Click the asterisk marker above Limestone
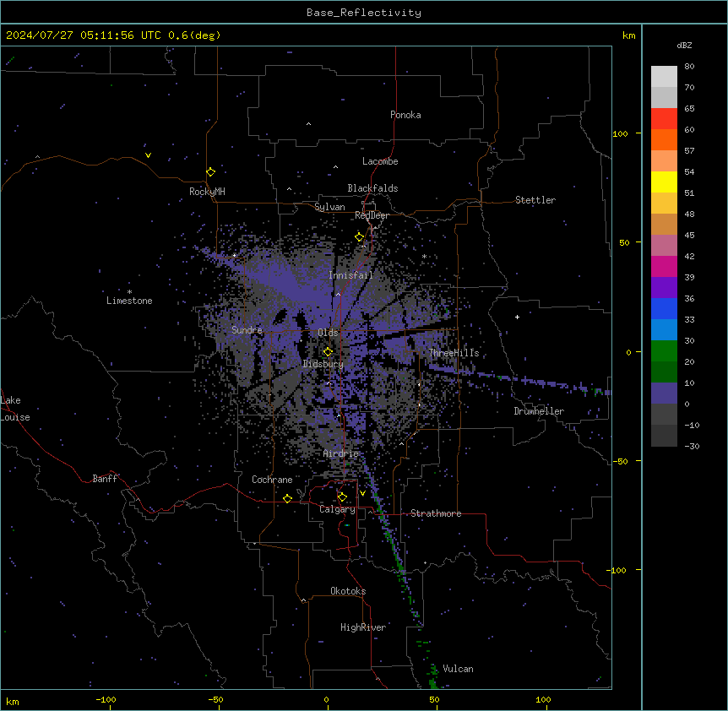The height and width of the screenshot is (711, 728). click(x=129, y=292)
